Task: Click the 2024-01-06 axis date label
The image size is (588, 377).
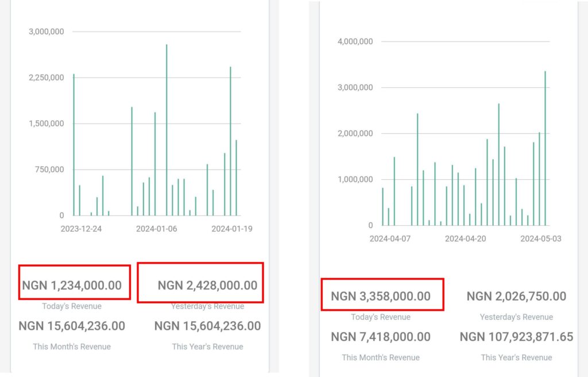Action: [x=156, y=229]
